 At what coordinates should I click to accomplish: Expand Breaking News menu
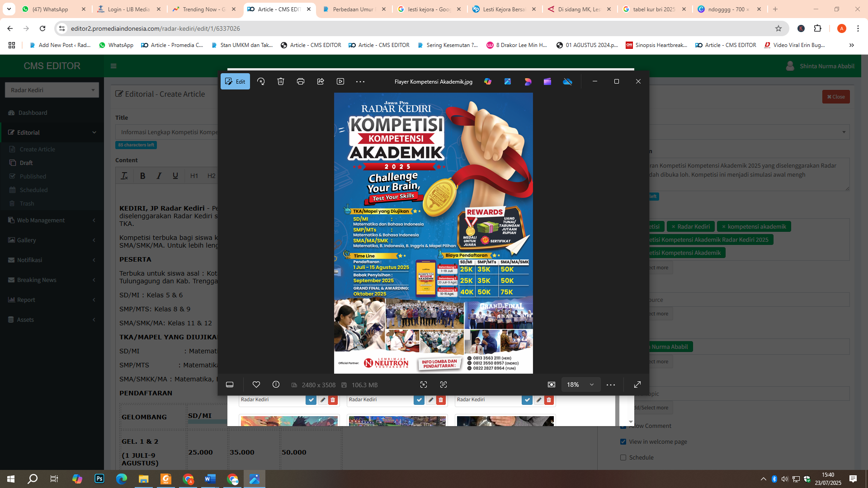click(x=52, y=280)
